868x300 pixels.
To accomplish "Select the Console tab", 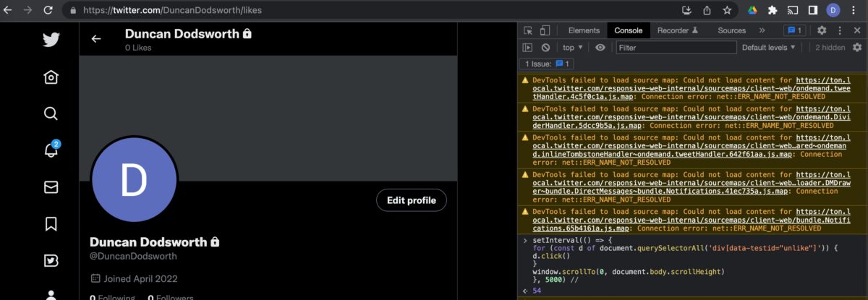I will pos(629,30).
